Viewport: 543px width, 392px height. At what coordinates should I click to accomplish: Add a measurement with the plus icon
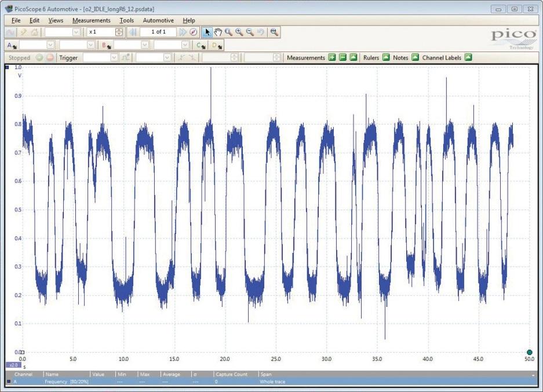(x=331, y=57)
